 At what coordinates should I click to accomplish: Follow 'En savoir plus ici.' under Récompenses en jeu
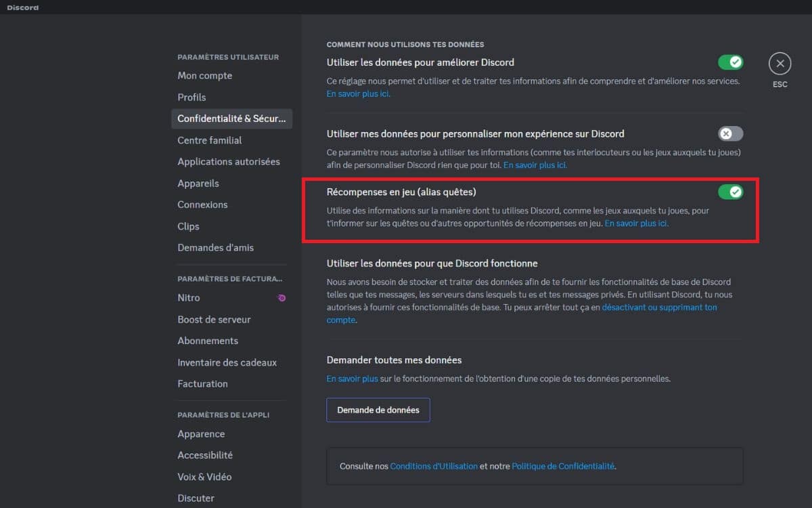coord(637,224)
